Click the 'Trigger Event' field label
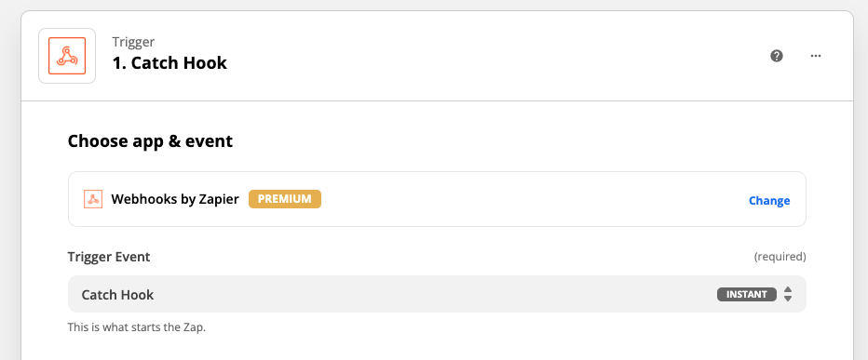The height and width of the screenshot is (360, 868). (109, 257)
